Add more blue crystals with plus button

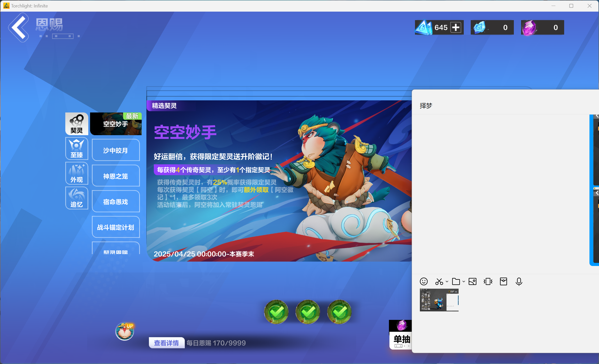click(x=456, y=27)
